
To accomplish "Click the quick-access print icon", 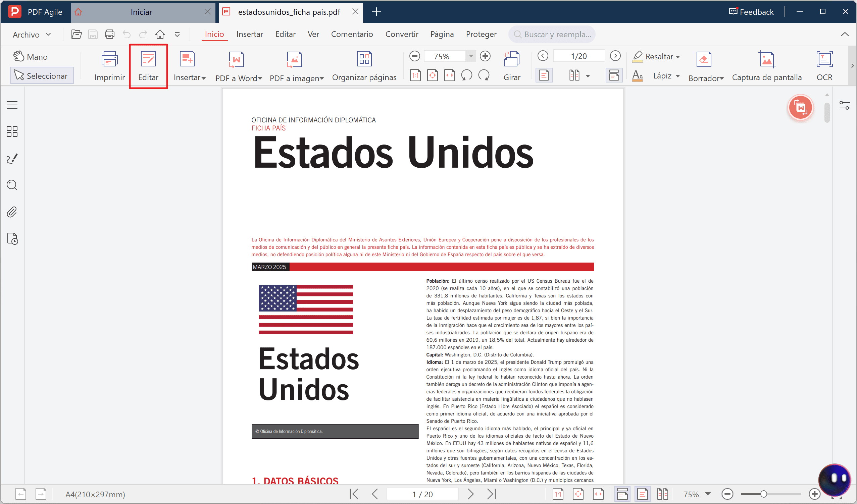I will pos(109,34).
